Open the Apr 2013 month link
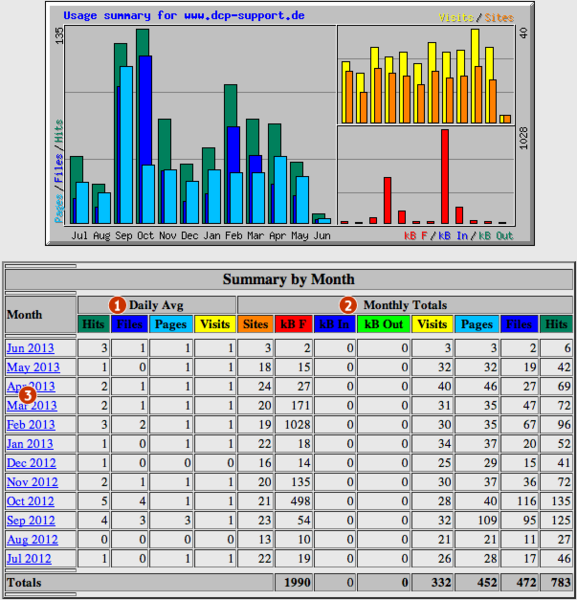 point(31,386)
